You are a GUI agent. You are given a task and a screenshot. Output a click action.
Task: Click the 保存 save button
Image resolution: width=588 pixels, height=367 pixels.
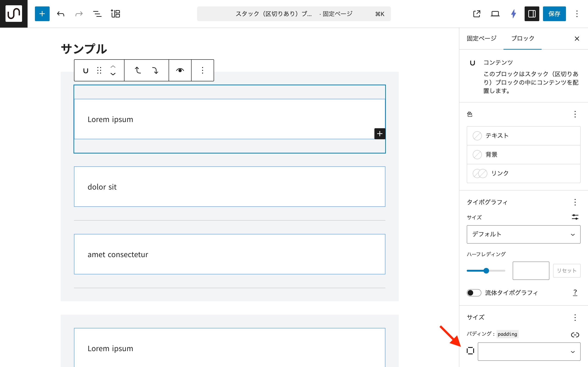click(554, 14)
